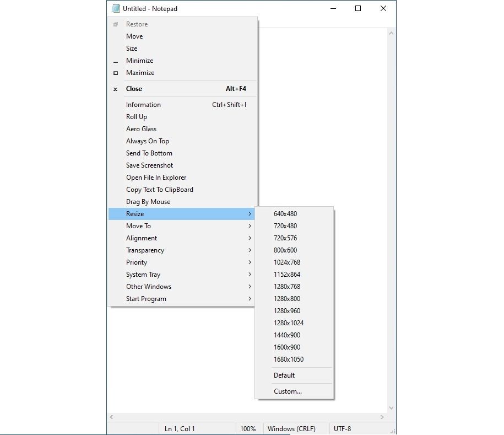Pick 1280x800 resize option
This screenshot has width=504, height=435.
coord(295,299)
